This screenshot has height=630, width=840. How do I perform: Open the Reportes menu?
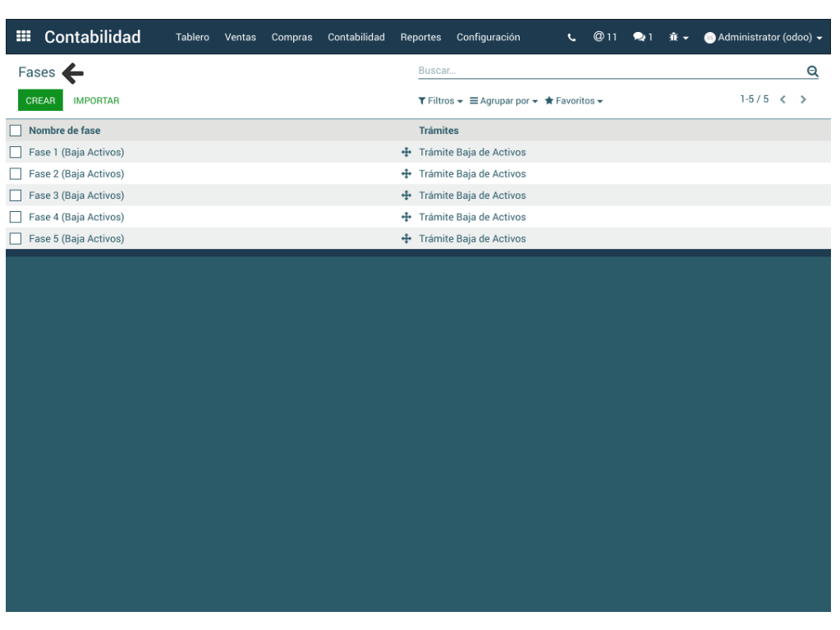(420, 38)
